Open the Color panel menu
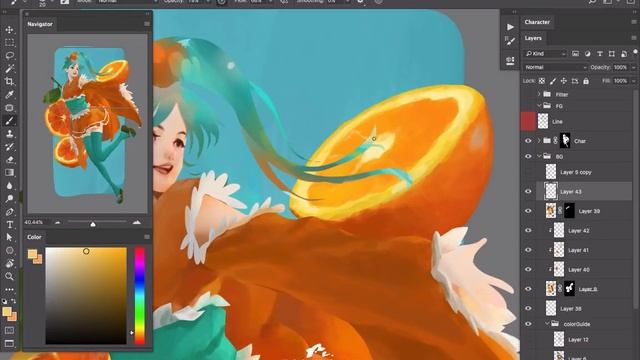The width and height of the screenshot is (640, 360). (147, 237)
